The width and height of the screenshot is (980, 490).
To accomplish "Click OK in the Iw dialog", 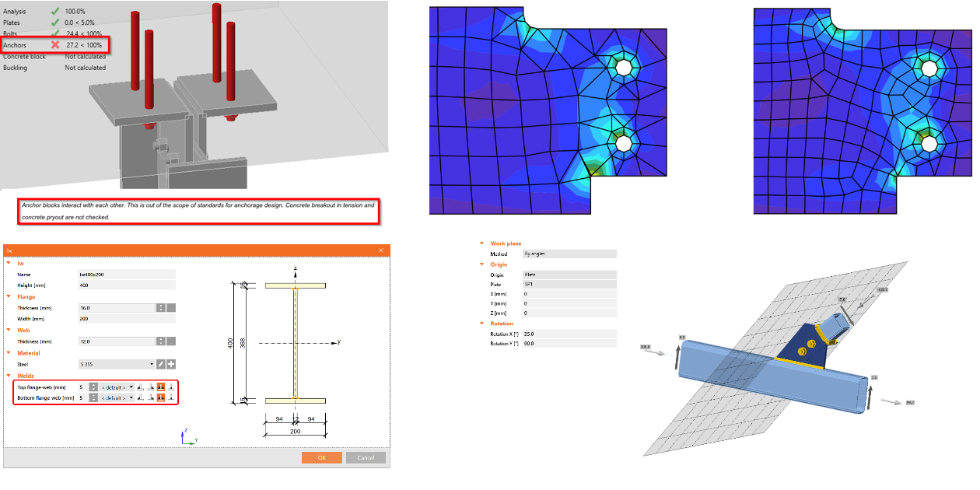I will (x=322, y=457).
